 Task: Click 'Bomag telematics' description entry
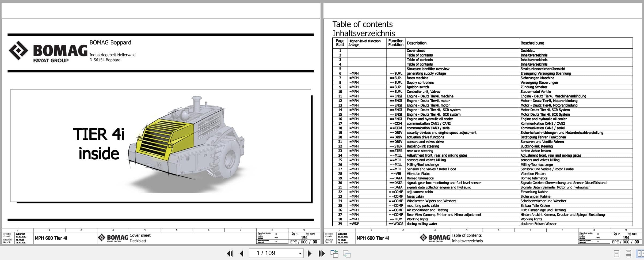[x=420, y=178]
